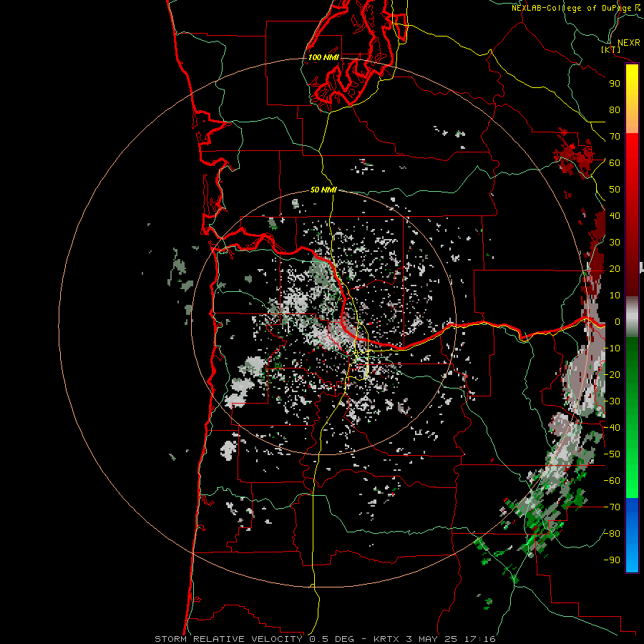The width and height of the screenshot is (644, 644).
Task: Select the -80 value on velocity scale
Action: coord(612,534)
